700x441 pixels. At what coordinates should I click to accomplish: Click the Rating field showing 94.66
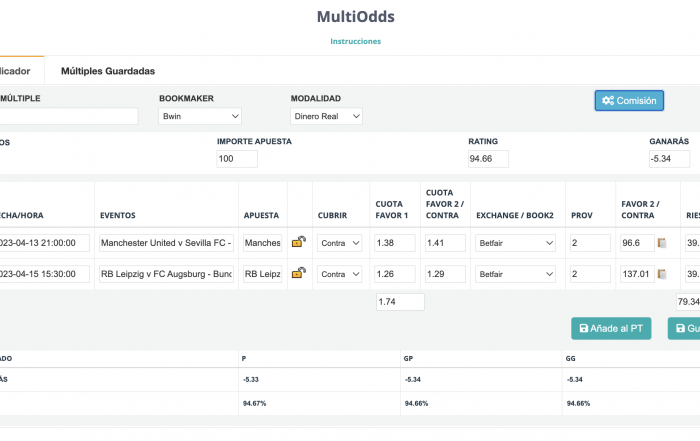click(488, 159)
